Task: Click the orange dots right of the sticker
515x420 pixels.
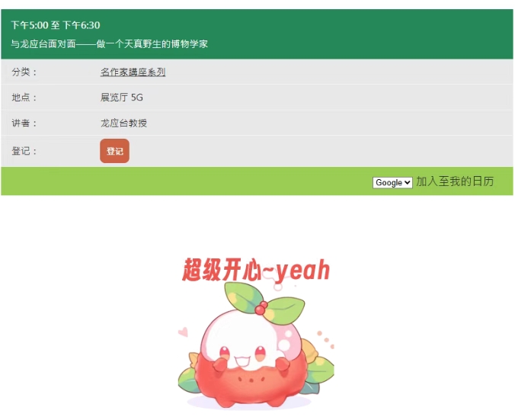Action: coord(325,340)
